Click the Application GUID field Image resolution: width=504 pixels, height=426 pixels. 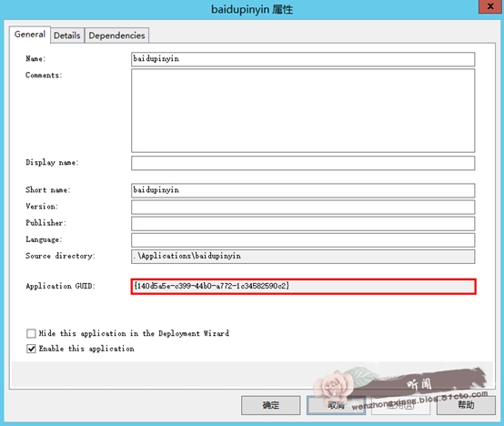click(x=304, y=286)
